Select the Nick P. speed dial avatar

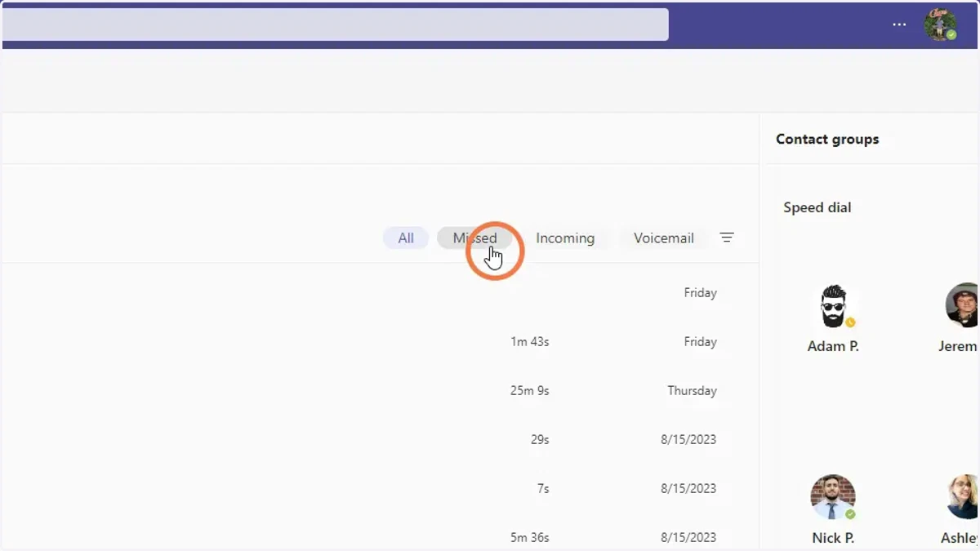click(x=833, y=497)
